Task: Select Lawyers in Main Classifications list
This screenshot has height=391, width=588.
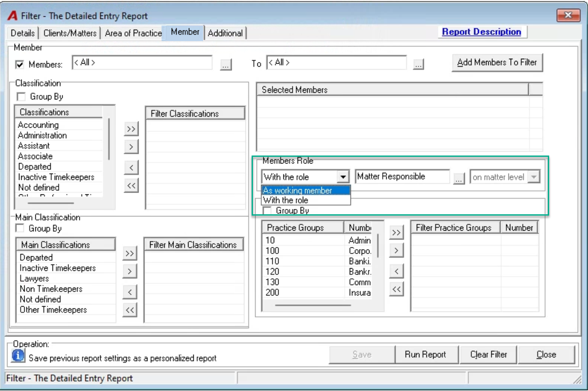Action: pos(34,279)
